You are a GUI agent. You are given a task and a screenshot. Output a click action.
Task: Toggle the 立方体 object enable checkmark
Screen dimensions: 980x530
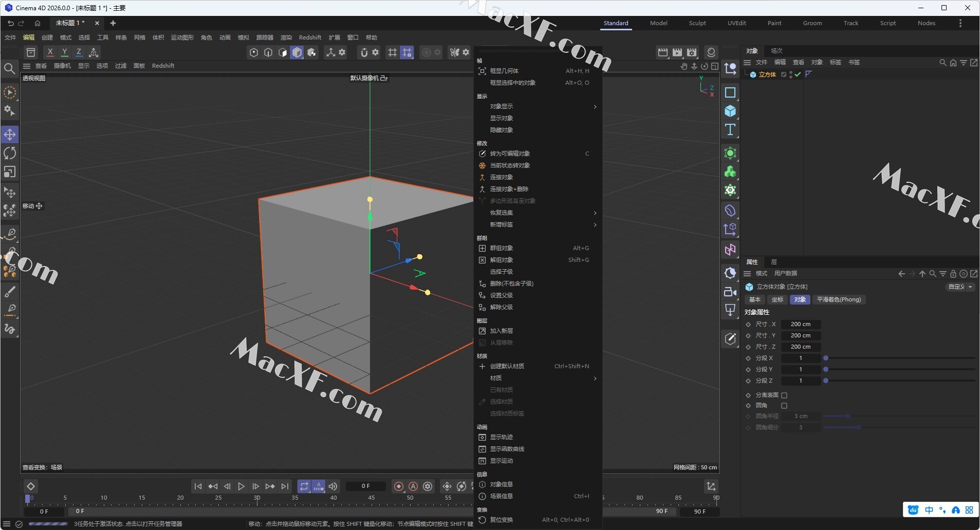(798, 74)
